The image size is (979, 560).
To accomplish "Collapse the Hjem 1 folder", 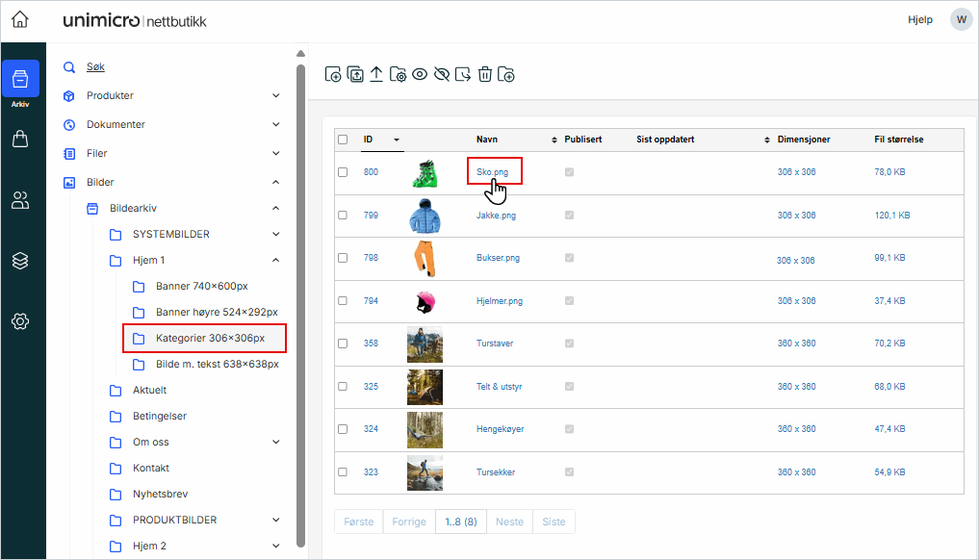I will pyautogui.click(x=276, y=260).
